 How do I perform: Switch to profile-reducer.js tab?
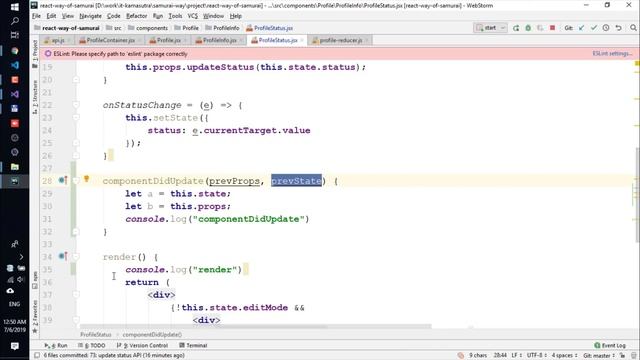coord(341,40)
